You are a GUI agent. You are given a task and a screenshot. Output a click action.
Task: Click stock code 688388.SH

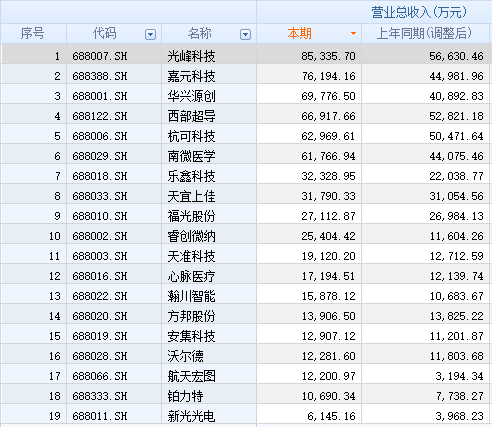tap(100, 76)
